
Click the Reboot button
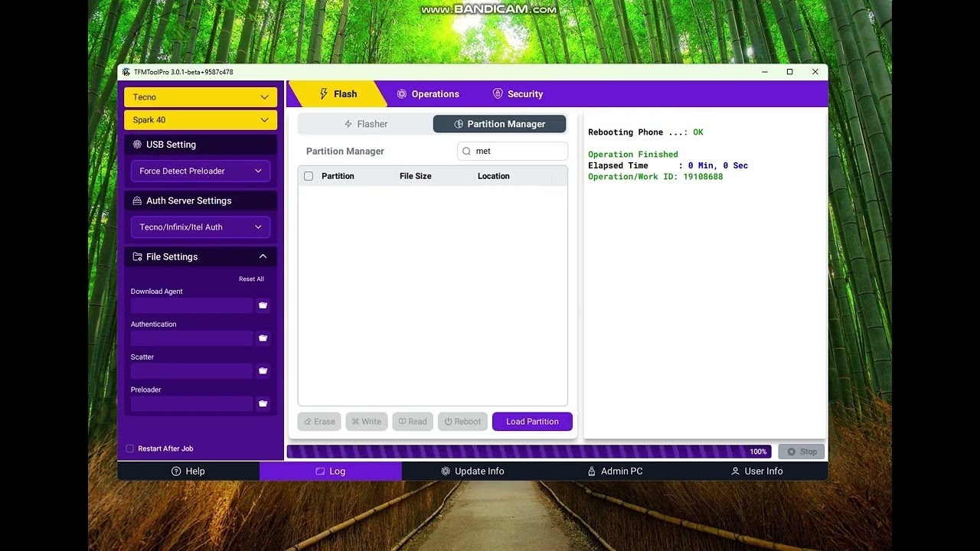tap(462, 422)
